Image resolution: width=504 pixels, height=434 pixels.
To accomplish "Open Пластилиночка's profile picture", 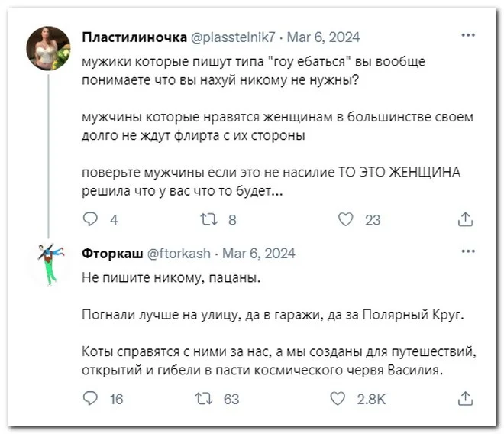I will (x=48, y=48).
